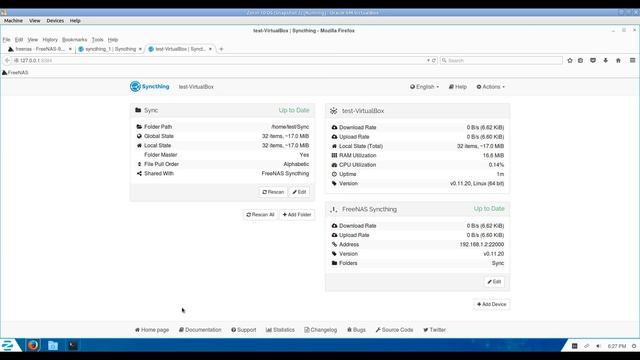Open the Twitter footer link

point(434,330)
